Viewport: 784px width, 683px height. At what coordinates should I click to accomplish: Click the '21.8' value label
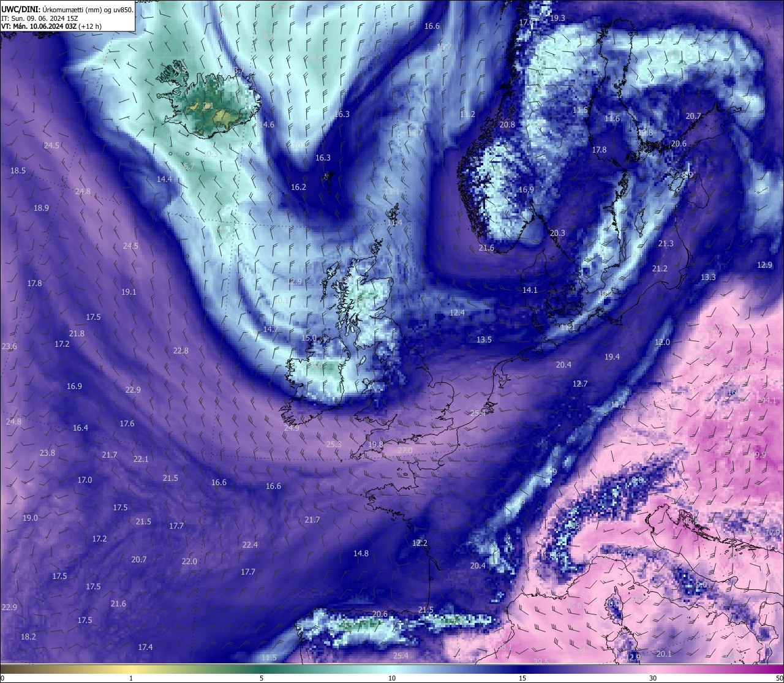(x=77, y=333)
